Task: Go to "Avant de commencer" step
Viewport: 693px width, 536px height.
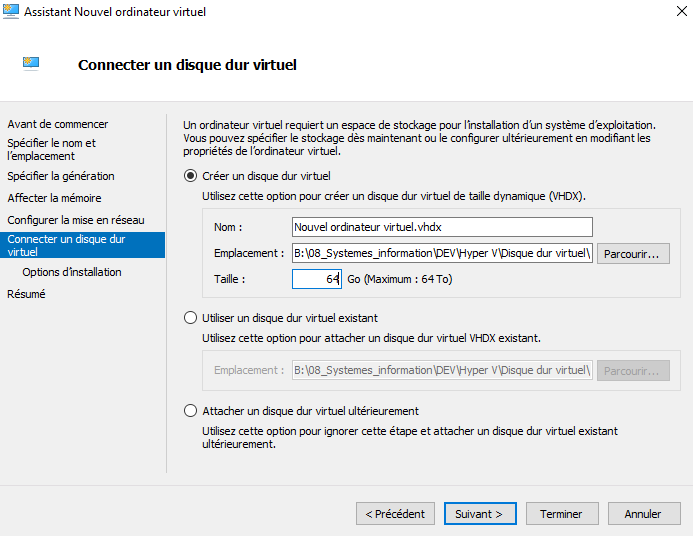Action: click(x=58, y=124)
